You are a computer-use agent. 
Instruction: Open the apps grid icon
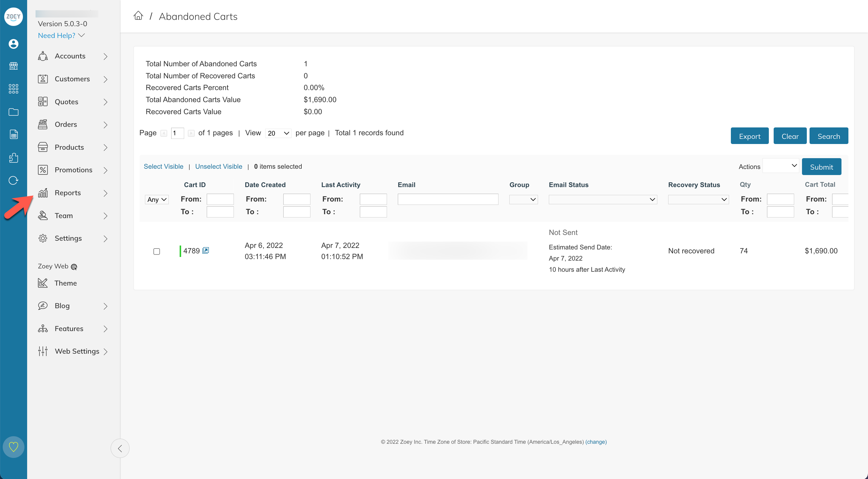pos(14,89)
